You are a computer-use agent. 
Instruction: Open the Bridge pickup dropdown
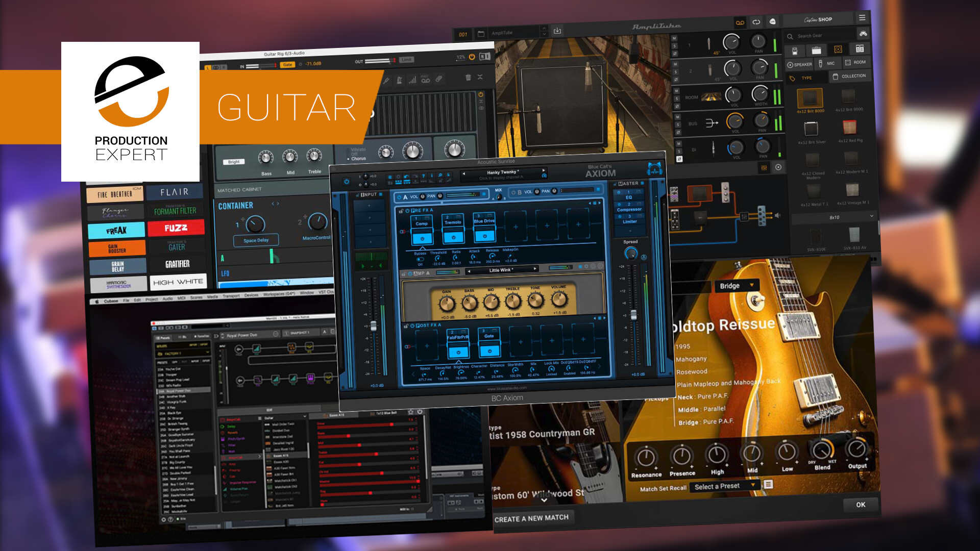(736, 285)
